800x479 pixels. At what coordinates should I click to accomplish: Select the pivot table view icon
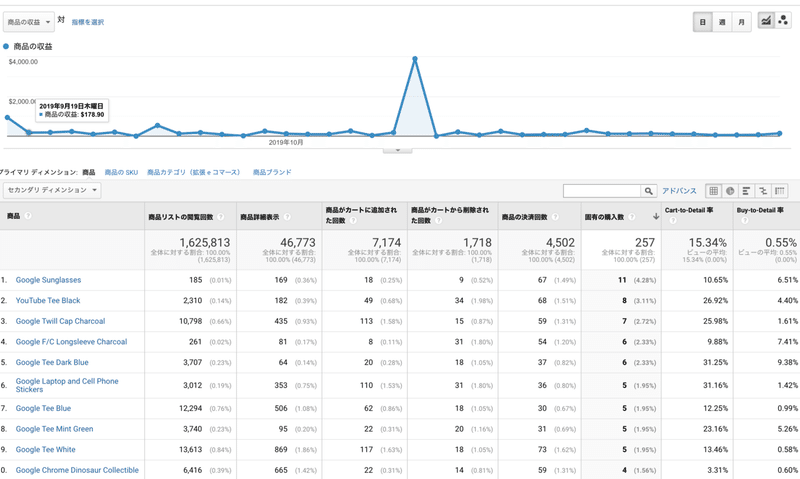pos(780,191)
